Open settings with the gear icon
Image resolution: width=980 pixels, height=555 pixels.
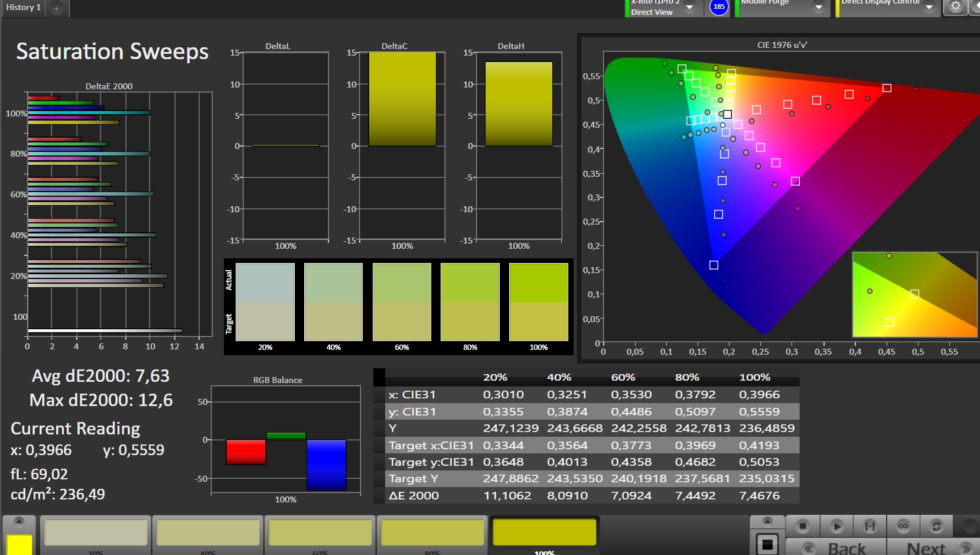click(x=956, y=7)
